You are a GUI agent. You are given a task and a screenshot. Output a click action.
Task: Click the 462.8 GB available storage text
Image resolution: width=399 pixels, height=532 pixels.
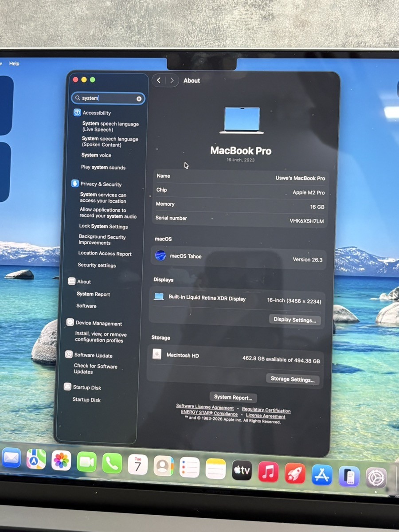pyautogui.click(x=281, y=360)
